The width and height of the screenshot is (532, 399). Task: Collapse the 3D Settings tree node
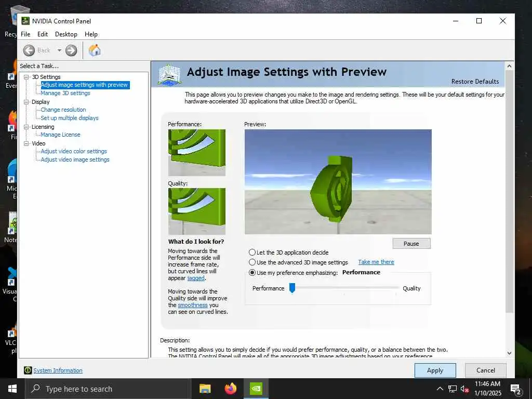tap(26, 77)
